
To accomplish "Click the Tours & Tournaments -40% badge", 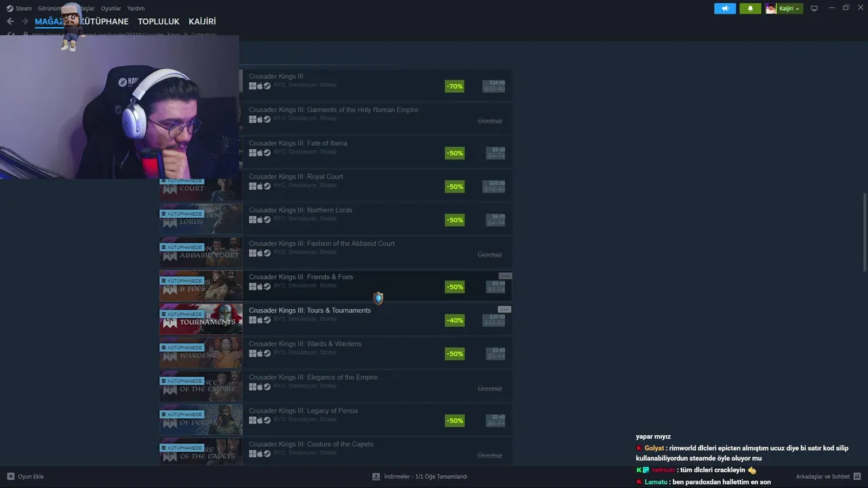I will (454, 320).
